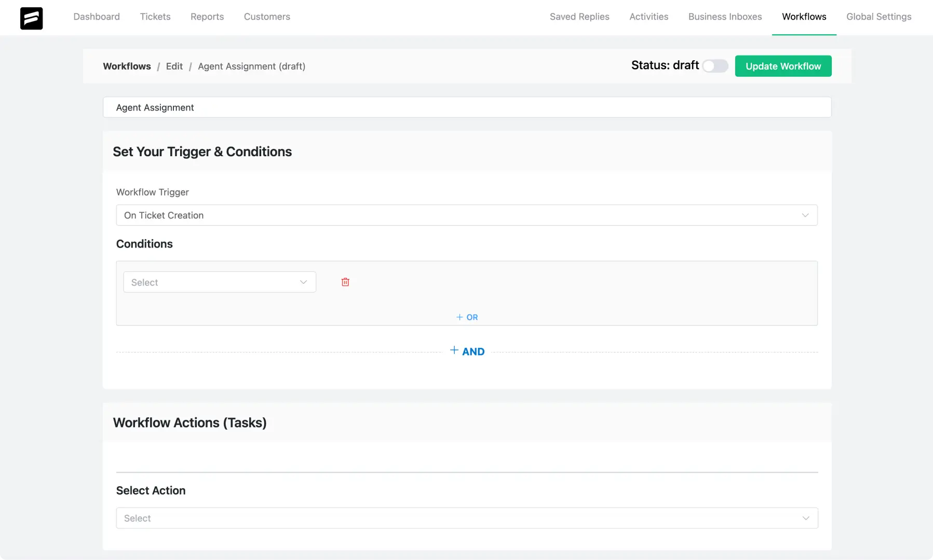Toggle the workflow status switch

coord(714,66)
